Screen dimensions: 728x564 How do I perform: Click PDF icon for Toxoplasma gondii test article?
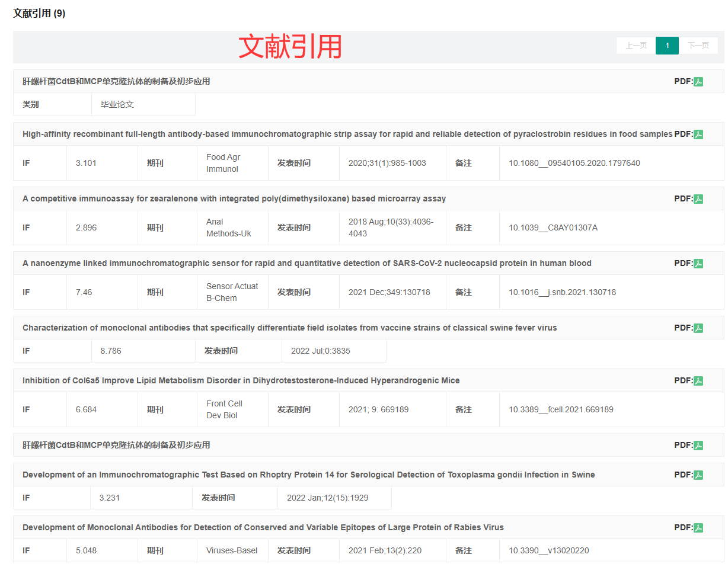click(698, 475)
